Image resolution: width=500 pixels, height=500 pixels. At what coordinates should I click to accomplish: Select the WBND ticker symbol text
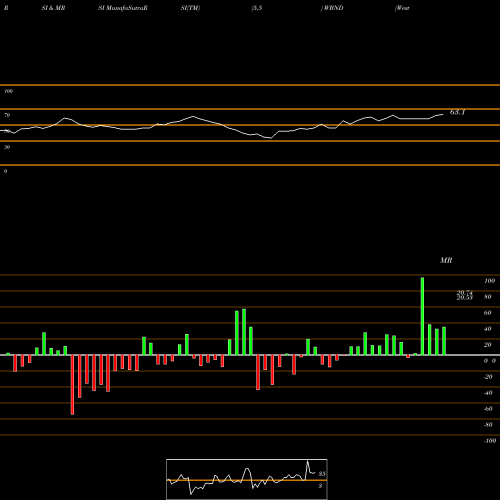click(x=333, y=8)
